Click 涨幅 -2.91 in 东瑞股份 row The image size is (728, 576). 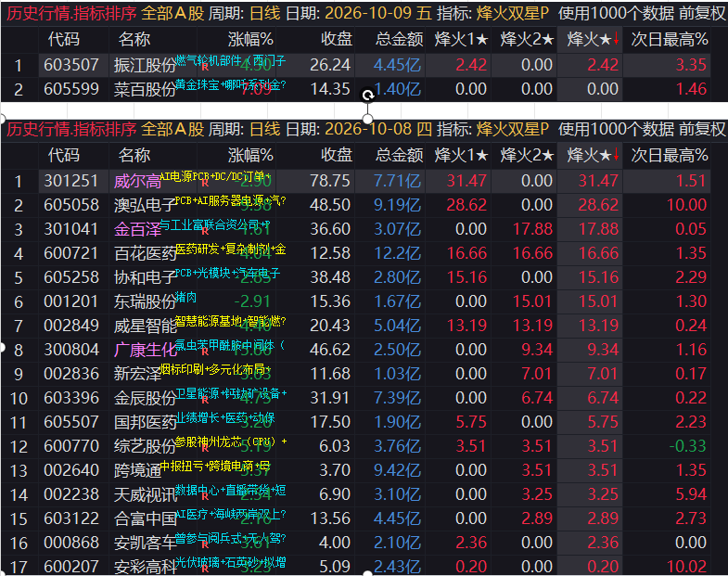252,301
